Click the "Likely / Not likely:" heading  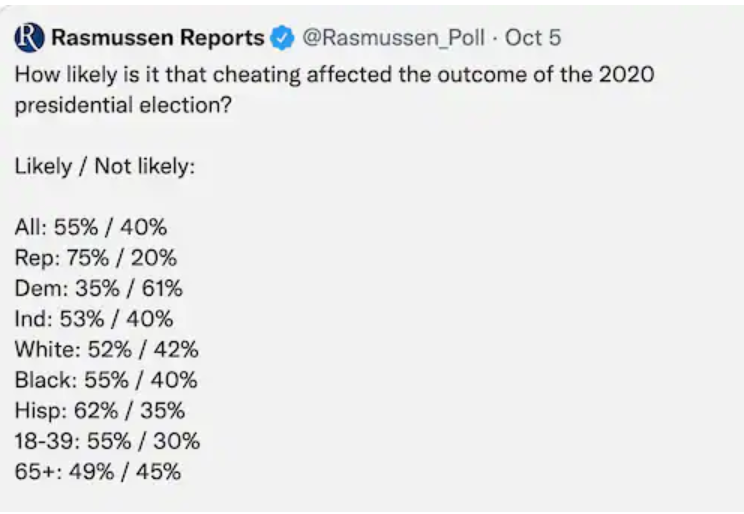104,166
